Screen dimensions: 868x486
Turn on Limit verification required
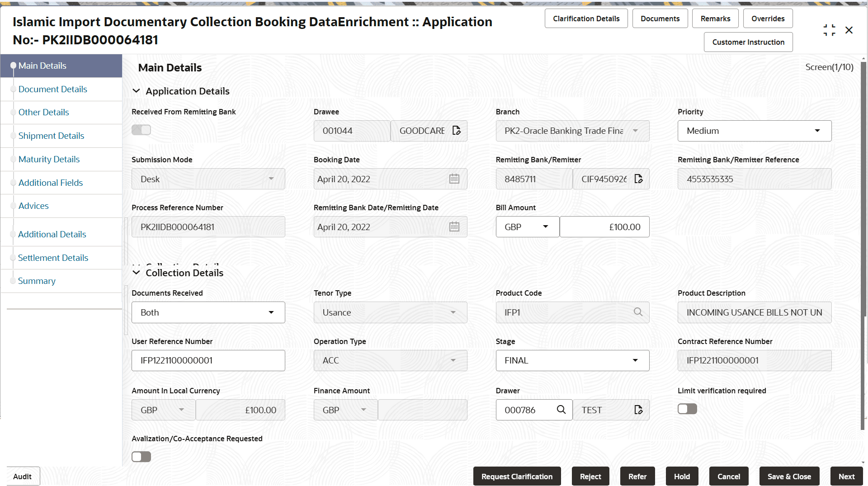pyautogui.click(x=687, y=408)
